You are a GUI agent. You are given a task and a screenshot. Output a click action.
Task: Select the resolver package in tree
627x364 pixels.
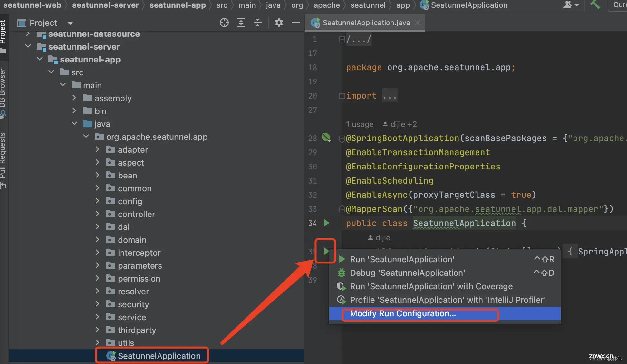coord(133,292)
